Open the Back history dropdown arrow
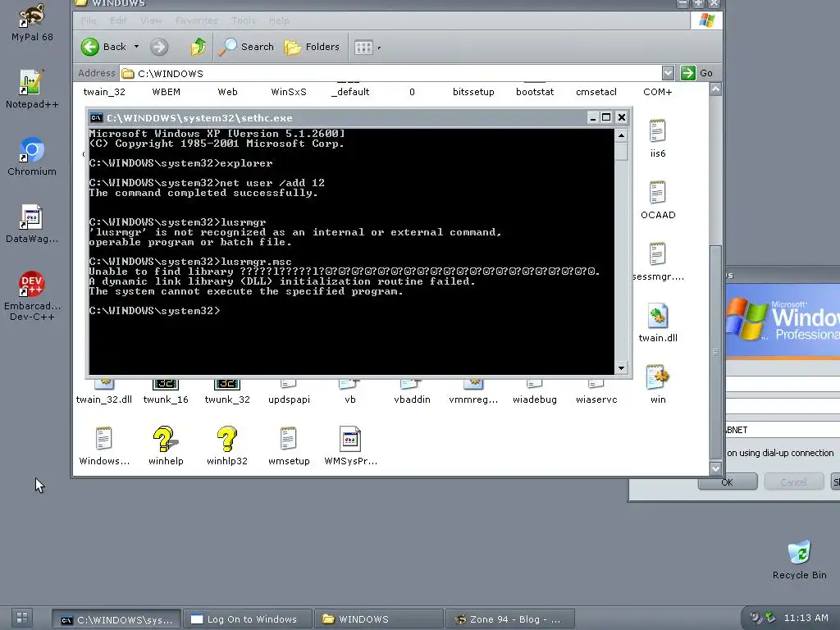840x630 pixels. click(137, 47)
